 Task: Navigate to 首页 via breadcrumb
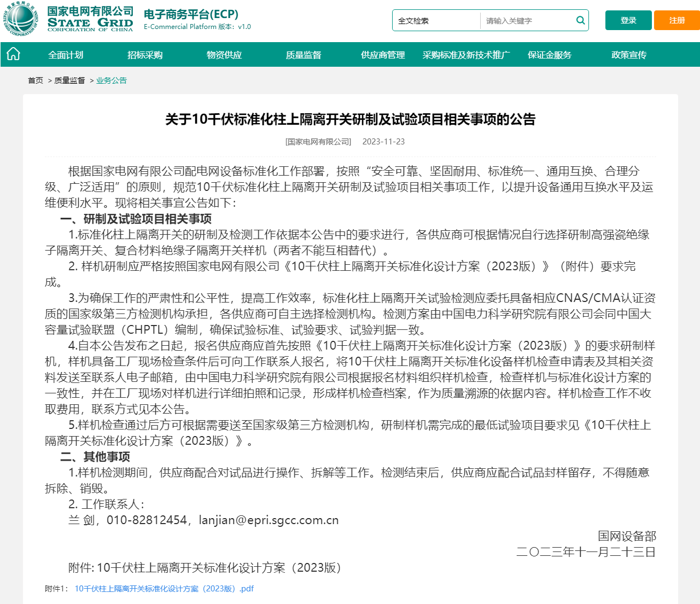coord(35,80)
